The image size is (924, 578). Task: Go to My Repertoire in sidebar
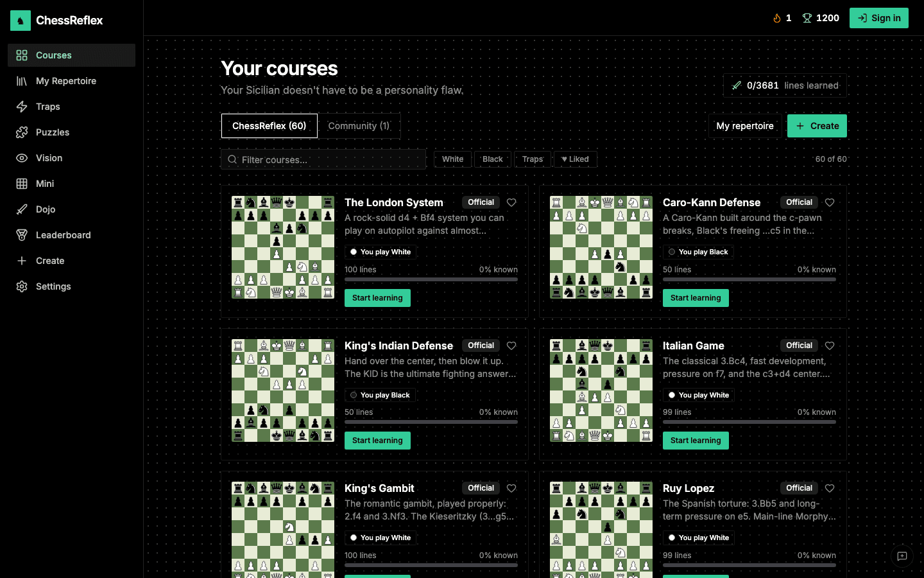[x=71, y=81]
